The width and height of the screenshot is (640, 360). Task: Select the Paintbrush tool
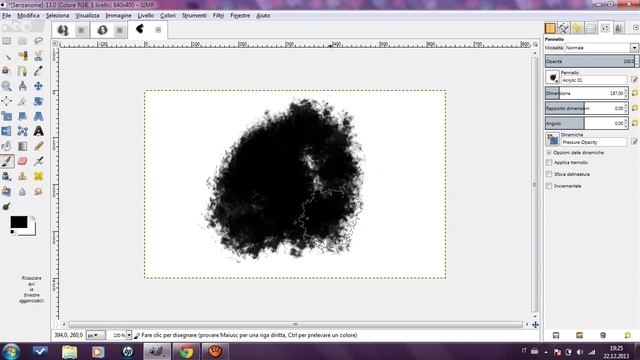7,161
